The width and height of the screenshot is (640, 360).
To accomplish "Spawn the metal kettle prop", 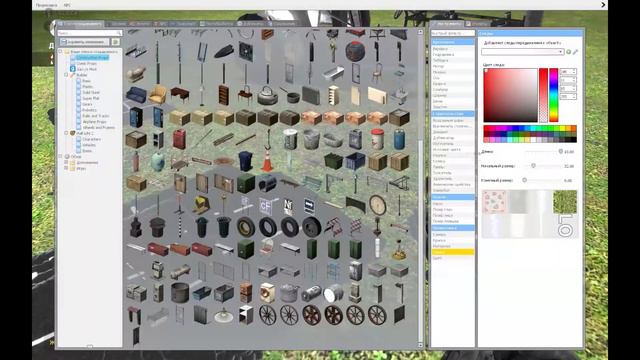I will [268, 96].
